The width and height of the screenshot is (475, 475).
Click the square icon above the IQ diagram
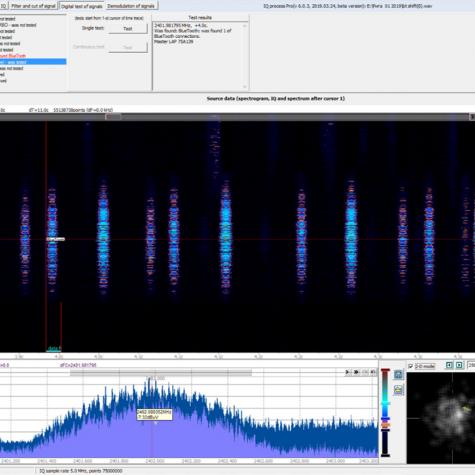(459, 365)
